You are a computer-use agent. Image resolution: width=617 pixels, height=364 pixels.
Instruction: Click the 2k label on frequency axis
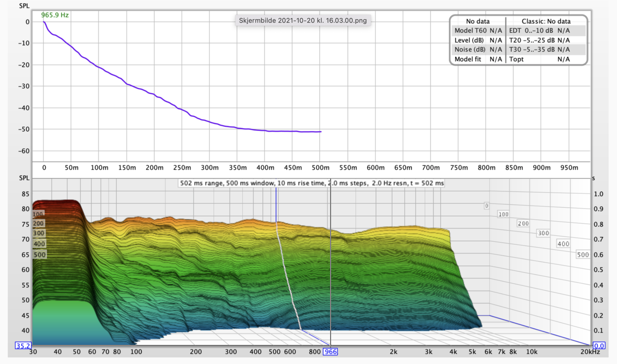tap(393, 352)
